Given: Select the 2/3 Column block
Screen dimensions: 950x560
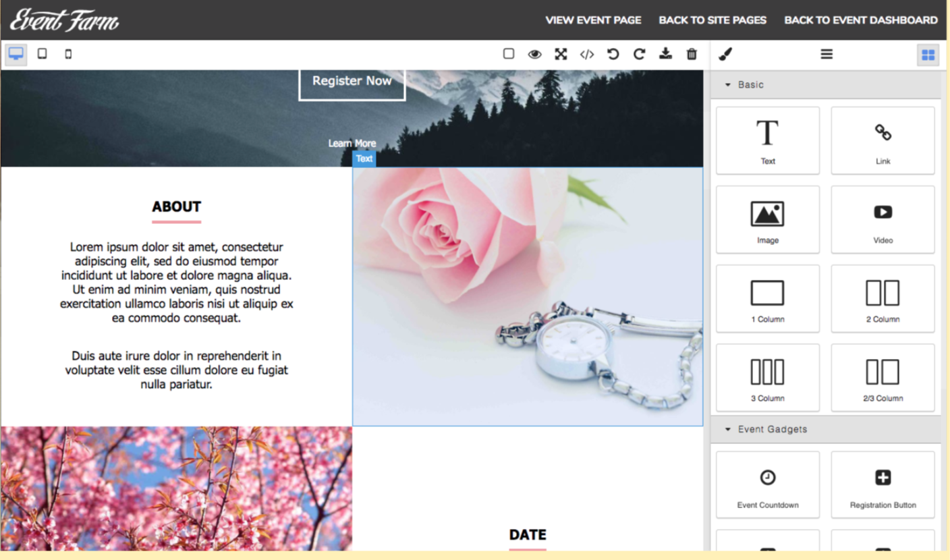Looking at the screenshot, I should [883, 377].
